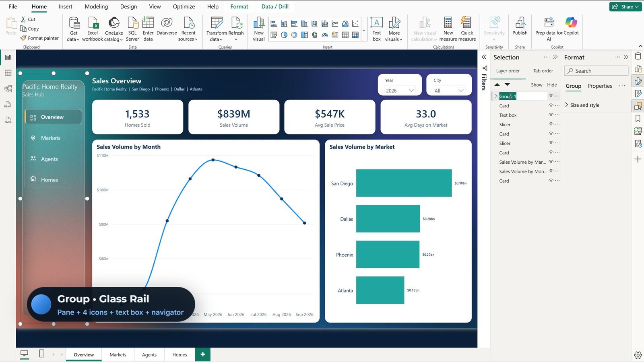Open the Optimize ribbon tab
The width and height of the screenshot is (644, 362).
point(184,6)
